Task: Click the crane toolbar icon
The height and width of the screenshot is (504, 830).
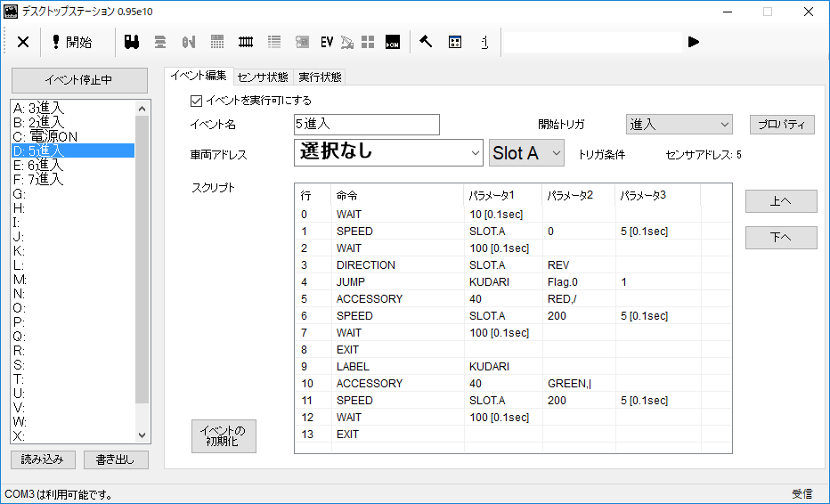Action: 347,42
